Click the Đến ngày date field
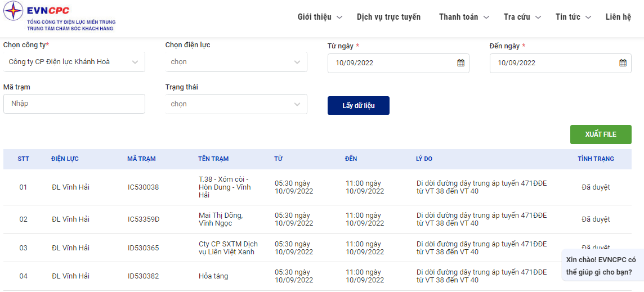 561,63
